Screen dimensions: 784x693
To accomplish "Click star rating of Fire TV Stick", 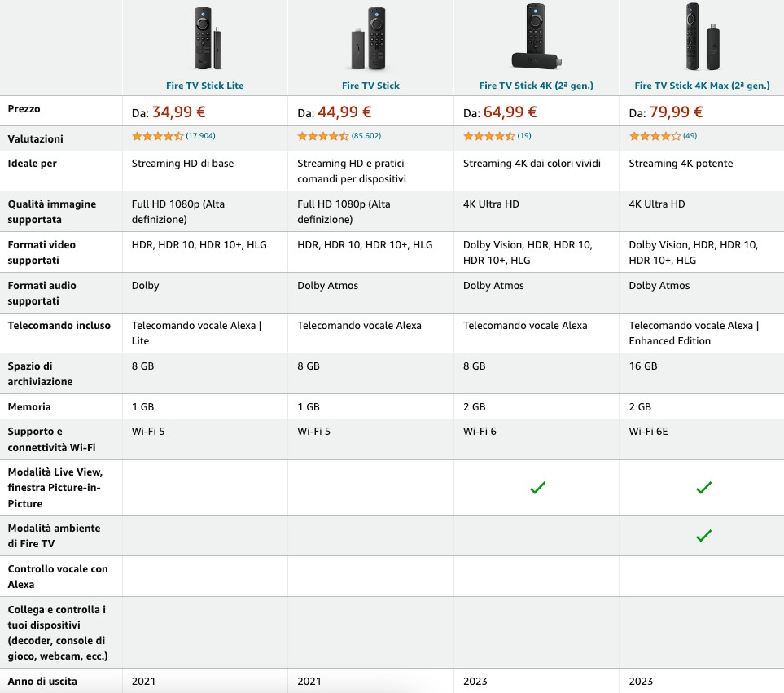I will click(x=323, y=136).
